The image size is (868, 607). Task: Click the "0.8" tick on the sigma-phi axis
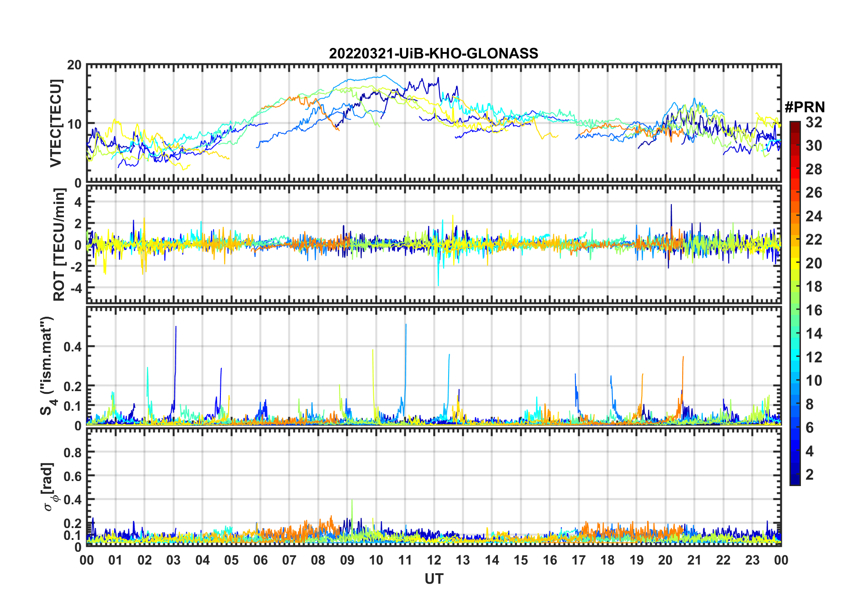click(x=73, y=452)
